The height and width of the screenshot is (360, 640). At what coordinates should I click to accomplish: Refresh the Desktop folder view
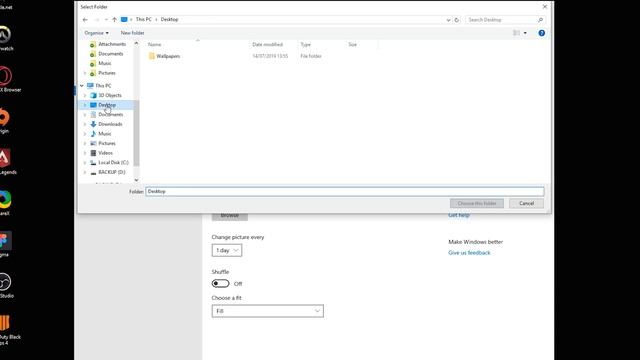coord(457,20)
